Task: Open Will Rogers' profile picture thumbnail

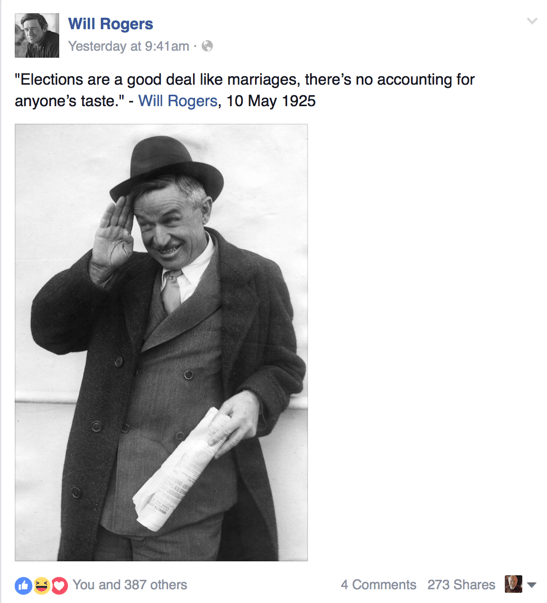Action: (x=37, y=35)
